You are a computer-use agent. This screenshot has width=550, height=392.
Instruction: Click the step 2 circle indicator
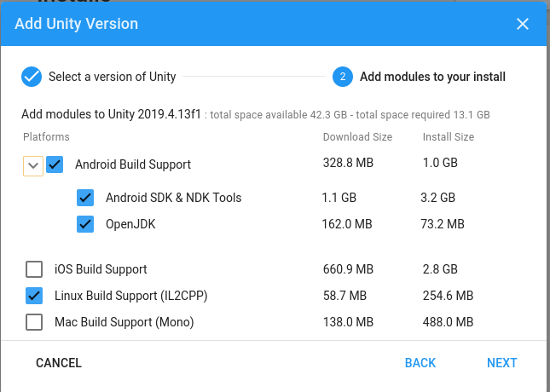click(x=342, y=77)
